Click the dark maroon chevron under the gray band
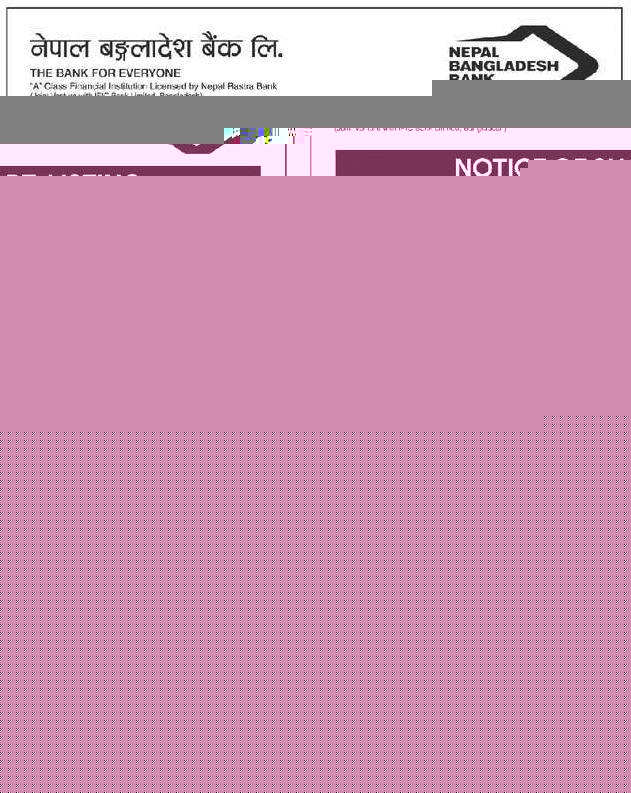Viewport: 631px width, 793px height. click(195, 147)
